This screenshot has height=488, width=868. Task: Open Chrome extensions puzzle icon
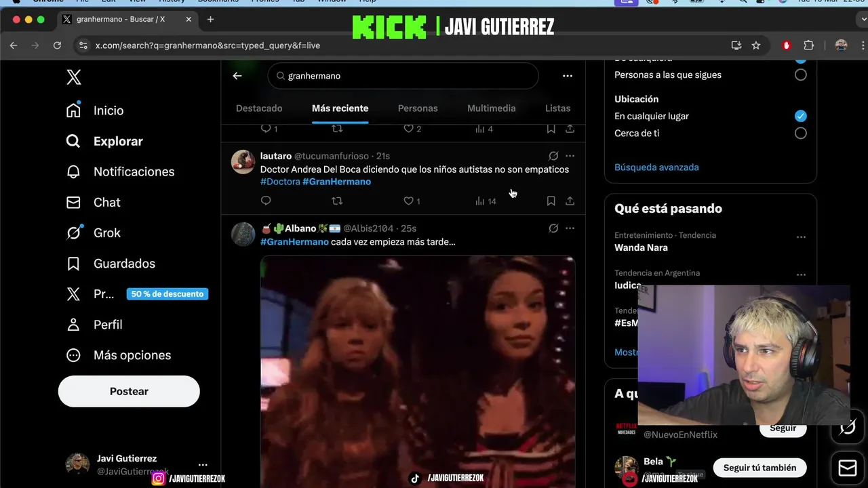coord(808,45)
